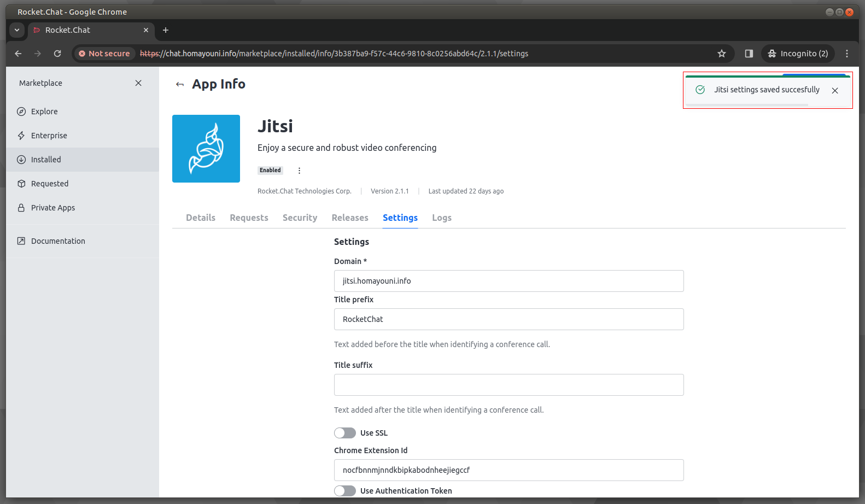Image resolution: width=865 pixels, height=504 pixels.
Task: Select the Rocket.Chat browser tab
Action: [x=91, y=31]
